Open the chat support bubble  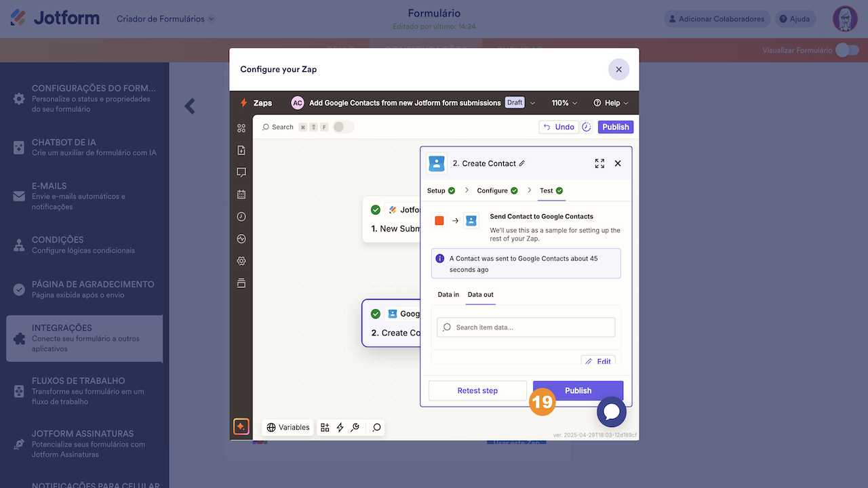pyautogui.click(x=612, y=411)
